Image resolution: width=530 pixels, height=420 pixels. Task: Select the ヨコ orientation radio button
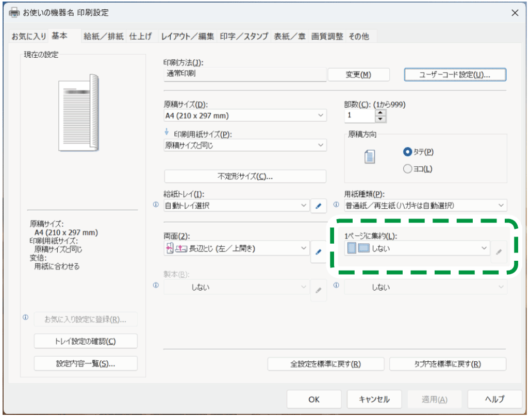(x=408, y=169)
